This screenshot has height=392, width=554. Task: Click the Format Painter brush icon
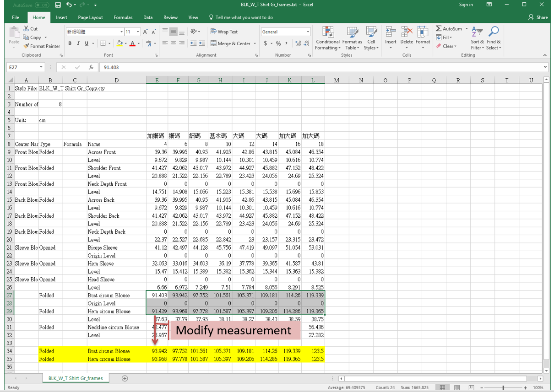[27, 46]
